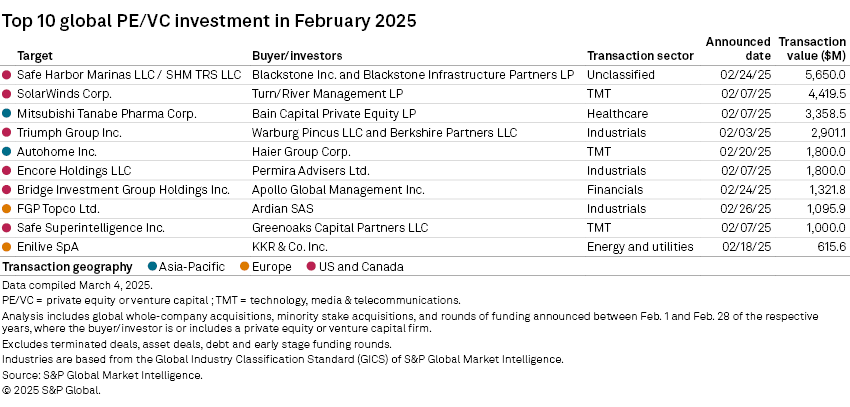Click the Transaction geography legend label
This screenshot has width=850, height=407.
coord(68,267)
